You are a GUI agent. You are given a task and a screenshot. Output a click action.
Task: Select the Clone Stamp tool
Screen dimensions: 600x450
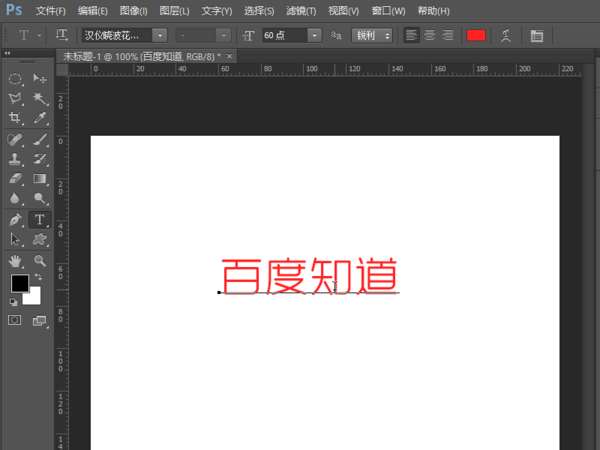[15, 159]
